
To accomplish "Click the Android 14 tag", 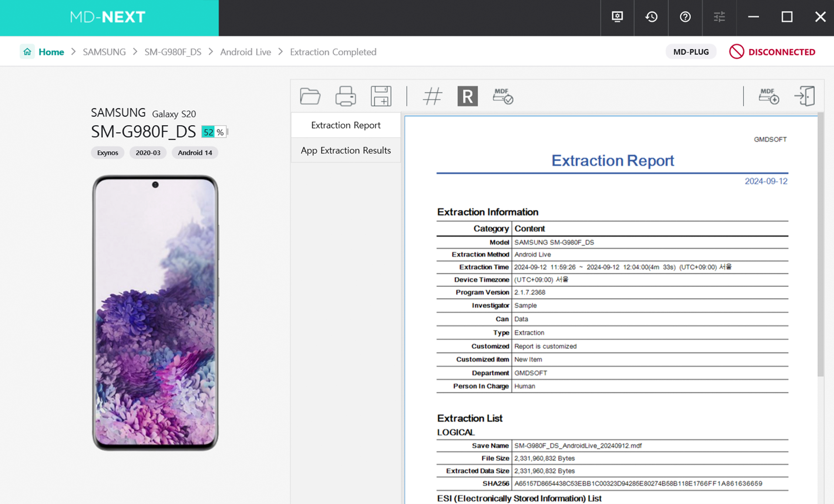I will [x=195, y=153].
